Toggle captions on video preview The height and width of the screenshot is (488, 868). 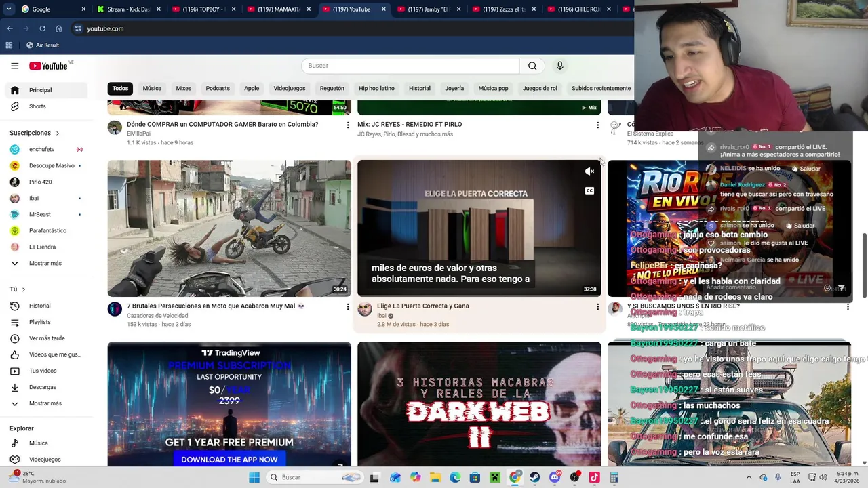click(589, 190)
